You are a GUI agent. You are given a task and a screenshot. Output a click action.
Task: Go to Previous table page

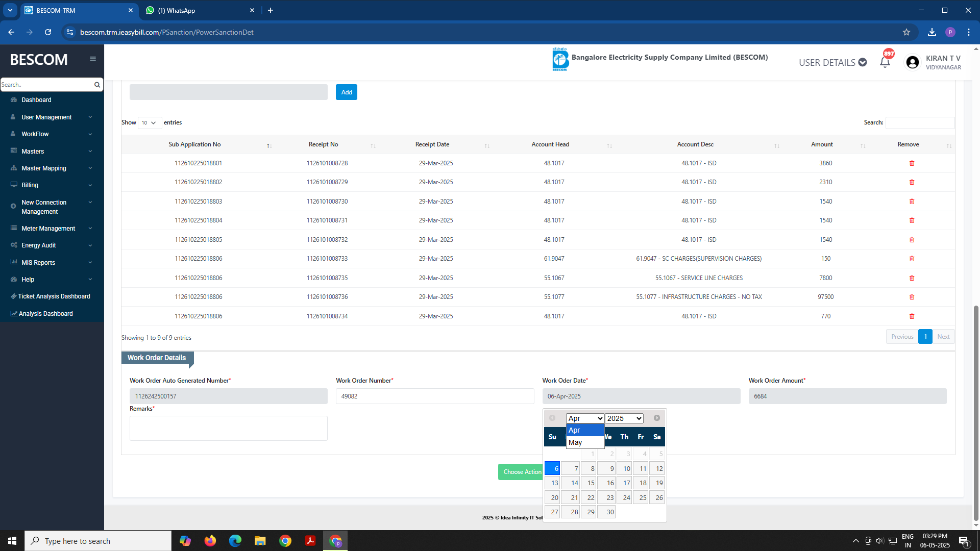[x=902, y=337]
